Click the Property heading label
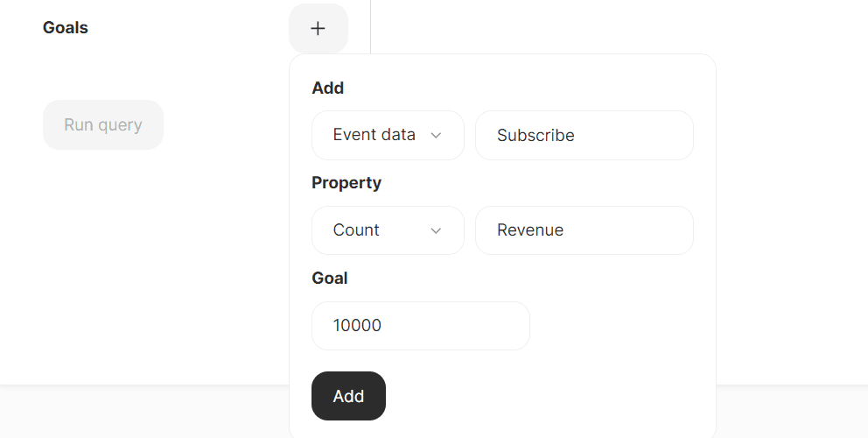 (x=346, y=183)
